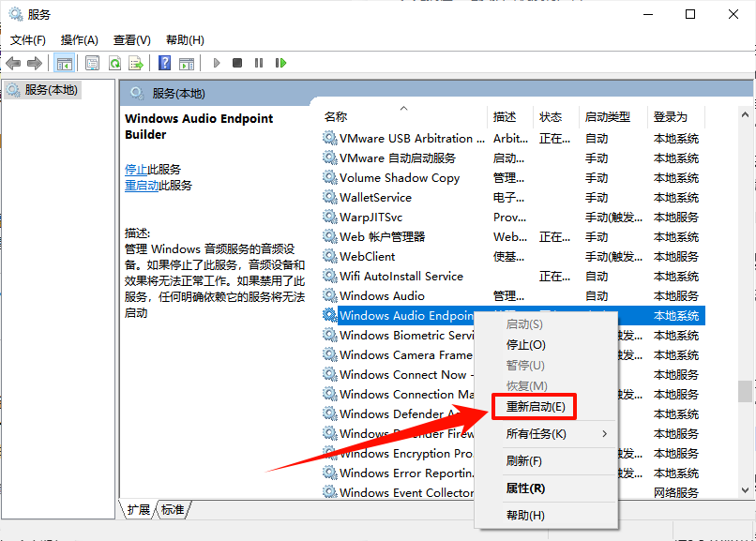Click the 重启动 link in the description pane
The image size is (756, 541).
[142, 186]
